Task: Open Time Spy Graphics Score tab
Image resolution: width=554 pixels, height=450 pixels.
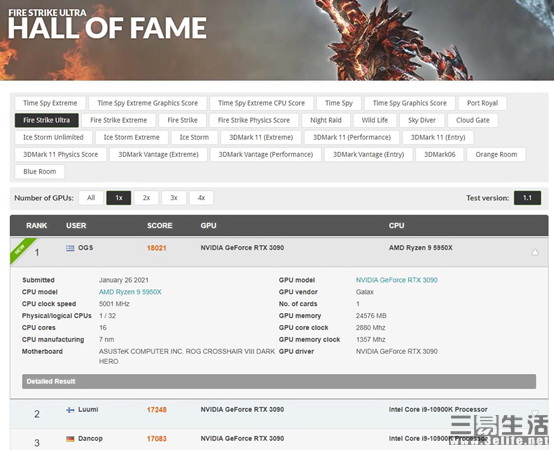Action: click(409, 103)
